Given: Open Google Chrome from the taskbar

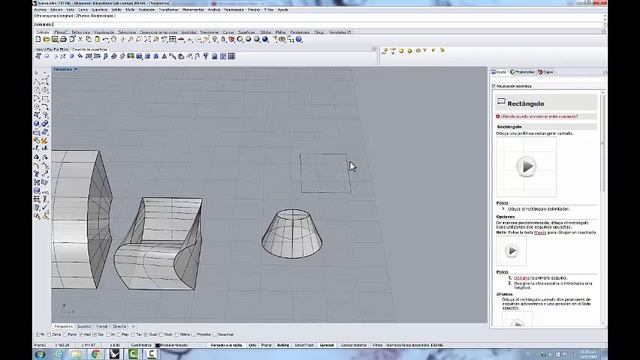Looking at the screenshot, I should pos(96,354).
